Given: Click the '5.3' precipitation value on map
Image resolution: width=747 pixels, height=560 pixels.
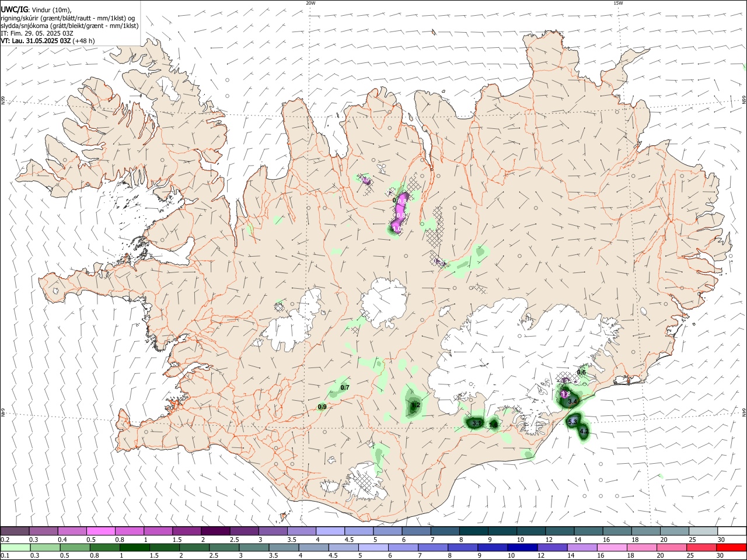Looking at the screenshot, I should click(573, 422).
